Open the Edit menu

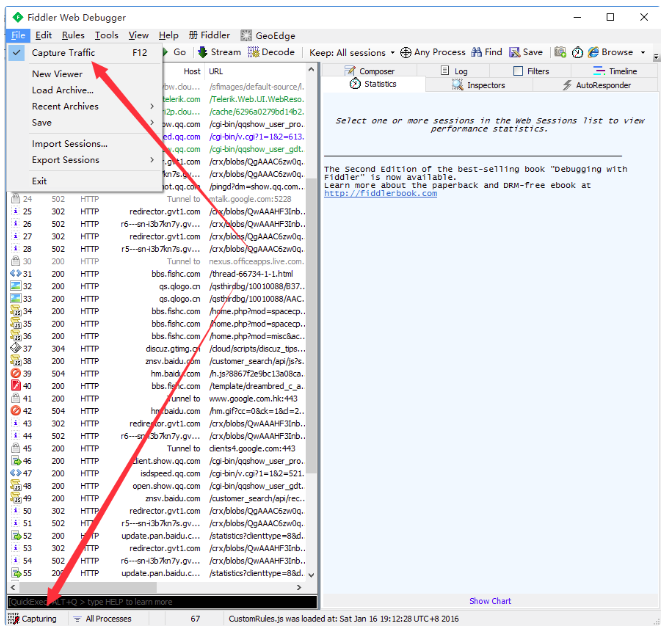tap(43, 35)
